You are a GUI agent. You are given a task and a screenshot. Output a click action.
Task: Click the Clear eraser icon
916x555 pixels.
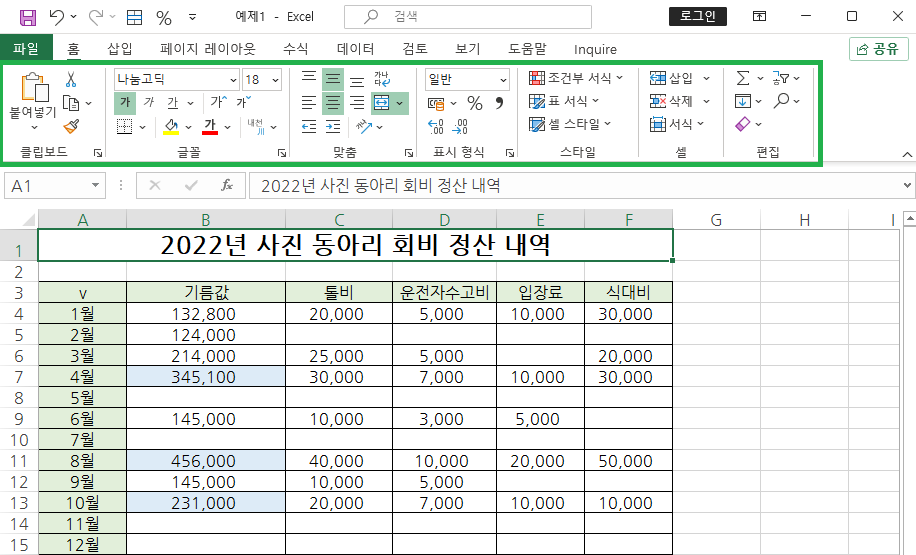coord(742,124)
